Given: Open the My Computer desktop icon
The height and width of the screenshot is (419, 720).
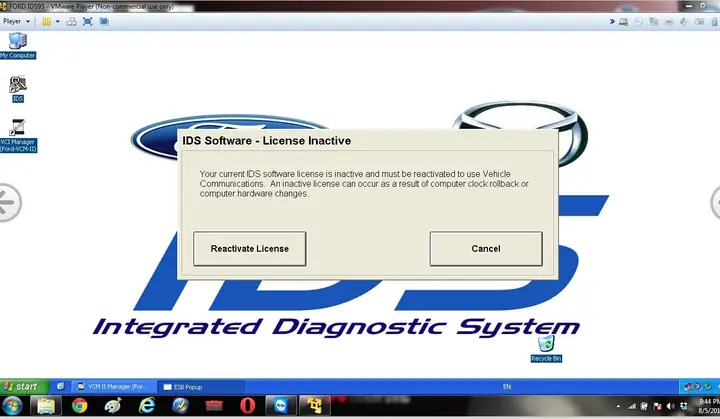Looking at the screenshot, I should pyautogui.click(x=17, y=46).
